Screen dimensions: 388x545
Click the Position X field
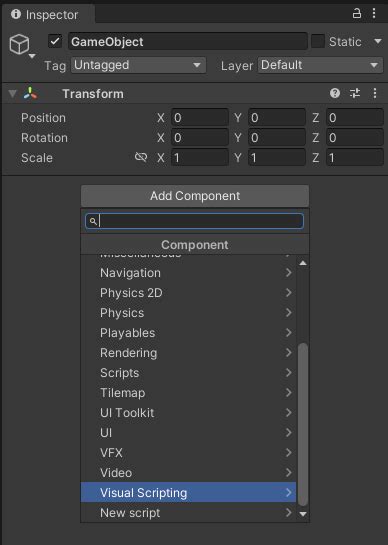[x=200, y=117]
